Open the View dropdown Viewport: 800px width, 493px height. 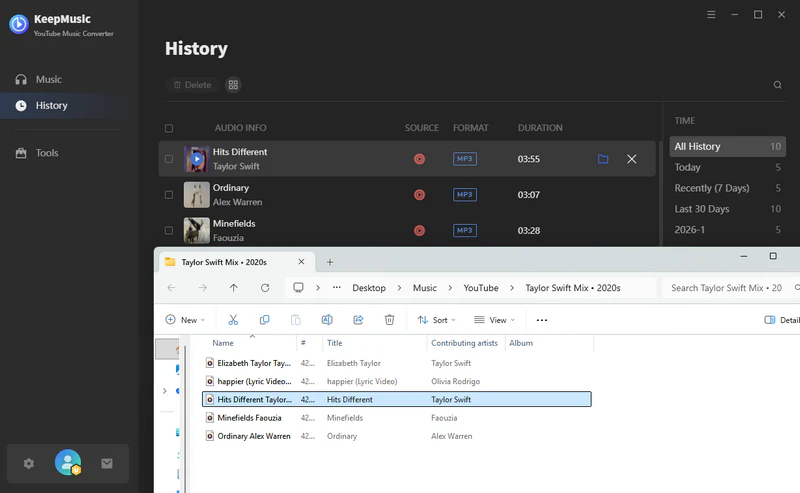tap(494, 320)
